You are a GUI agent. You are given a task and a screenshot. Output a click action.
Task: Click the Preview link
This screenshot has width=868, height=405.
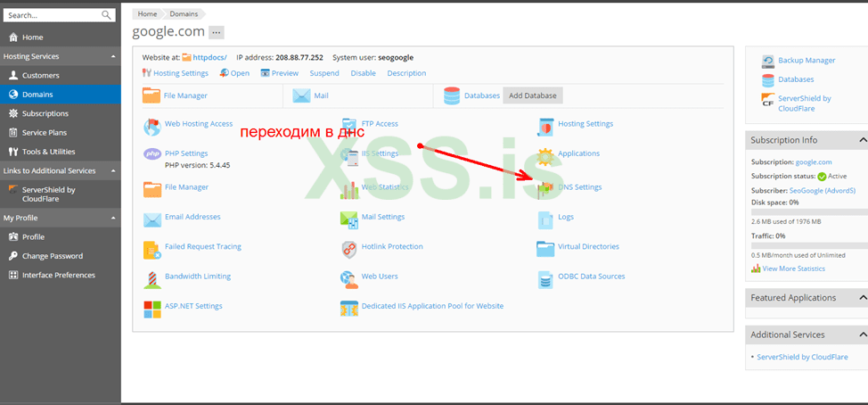[x=284, y=73]
